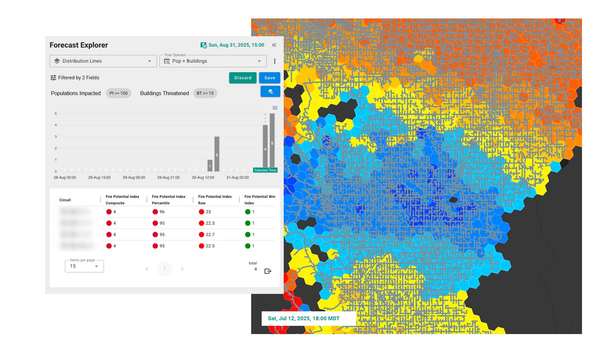Click page number 1 in pagination
Screen dimensions: 611x364
(x=164, y=269)
